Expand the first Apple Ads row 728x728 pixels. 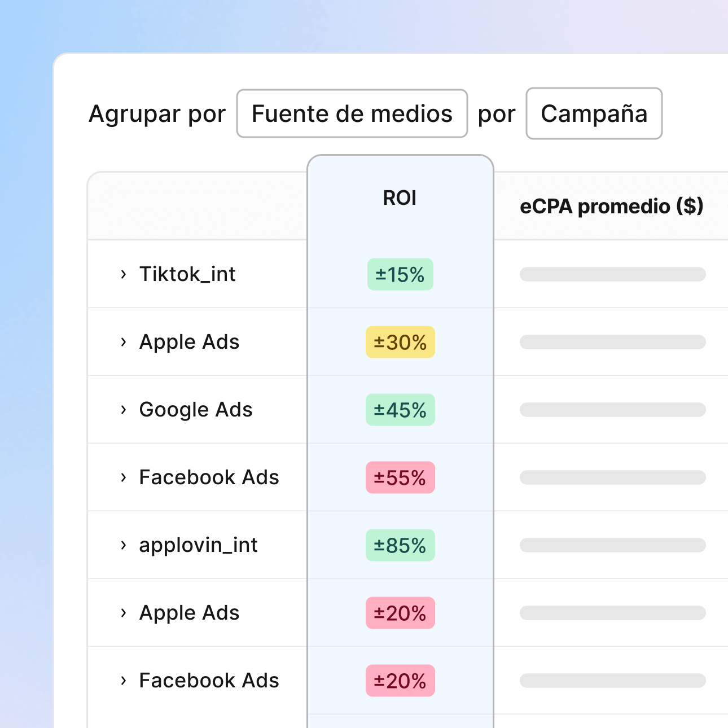click(x=123, y=342)
